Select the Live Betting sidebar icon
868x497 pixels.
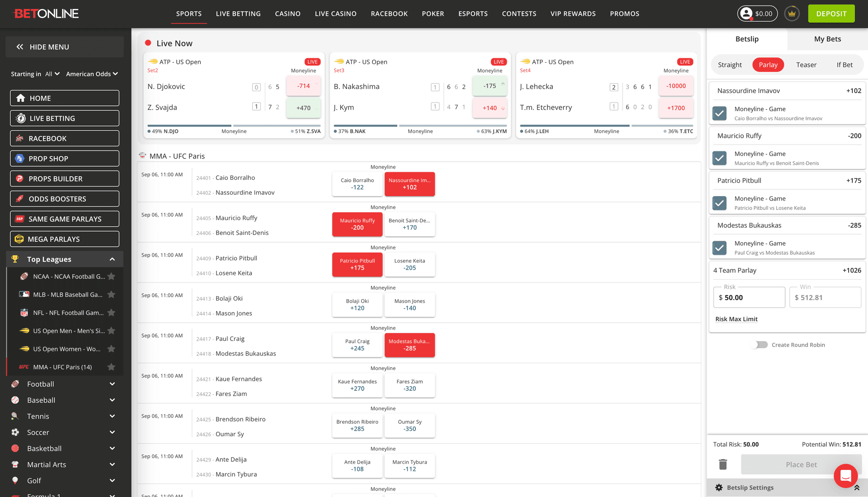coord(19,118)
